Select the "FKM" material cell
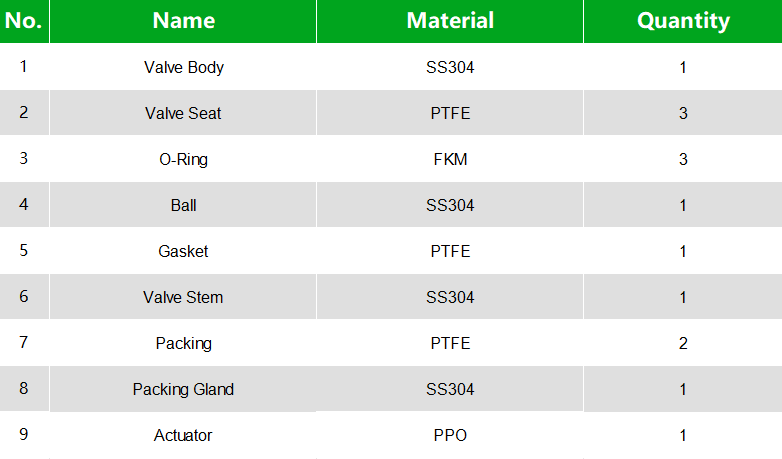The width and height of the screenshot is (782, 459). tap(449, 159)
